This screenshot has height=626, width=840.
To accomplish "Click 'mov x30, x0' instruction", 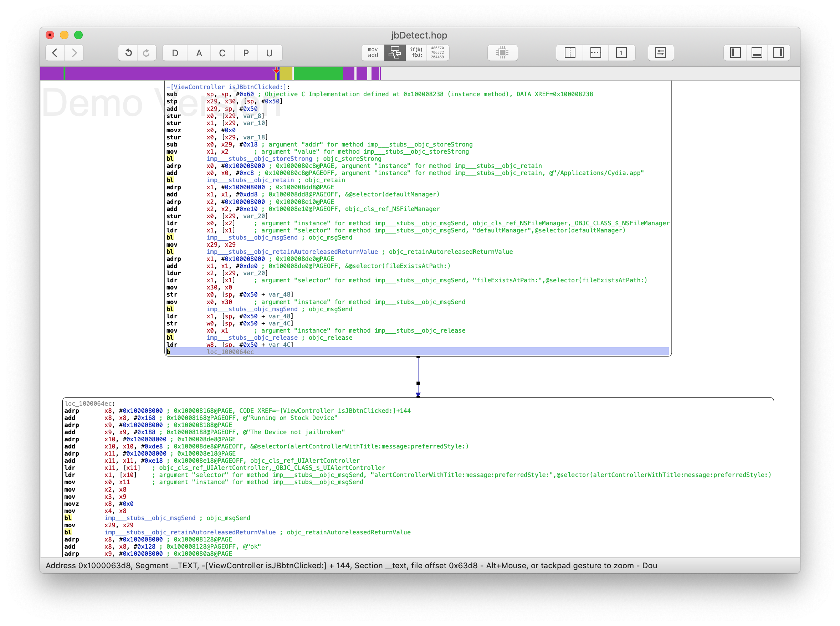I will pyautogui.click(x=199, y=287).
